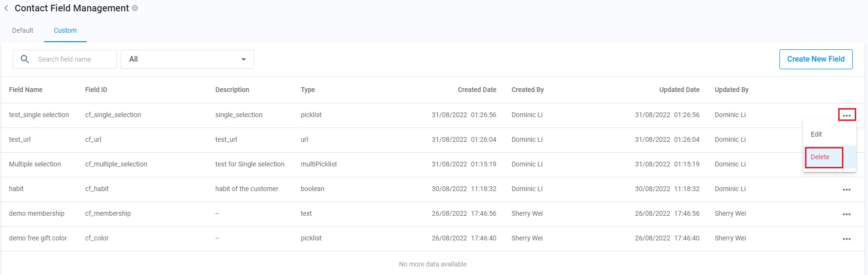
Task: Switch to the Default tab
Action: point(23,30)
